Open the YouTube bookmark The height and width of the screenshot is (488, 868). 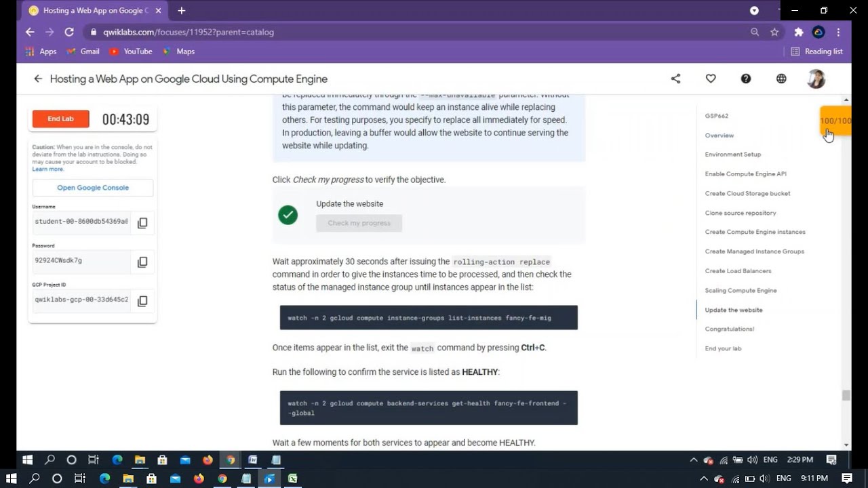[x=130, y=52]
